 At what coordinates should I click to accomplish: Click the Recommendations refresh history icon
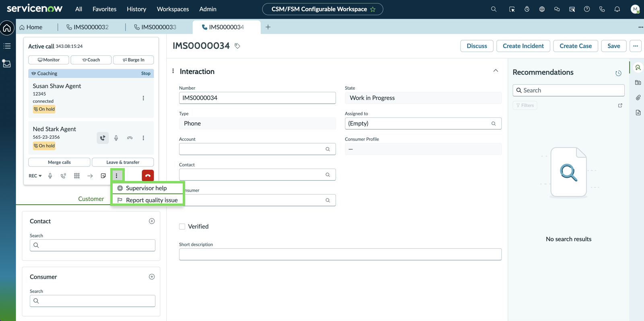click(618, 73)
